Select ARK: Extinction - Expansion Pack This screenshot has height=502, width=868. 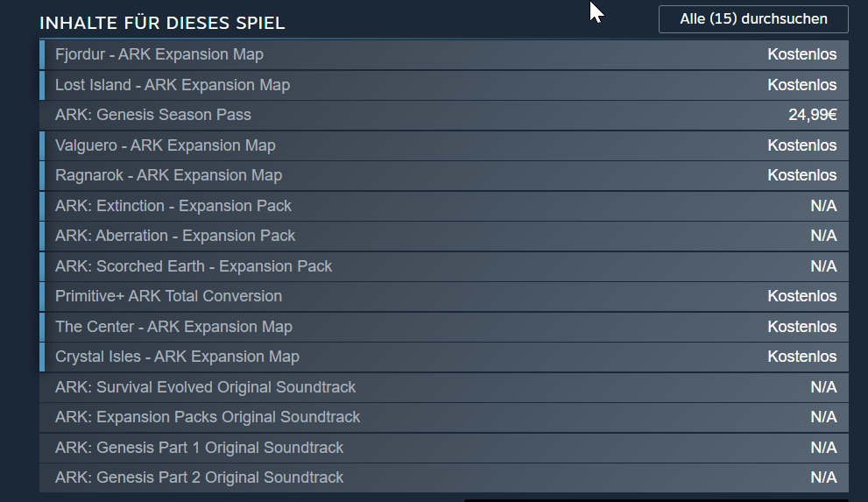click(444, 206)
